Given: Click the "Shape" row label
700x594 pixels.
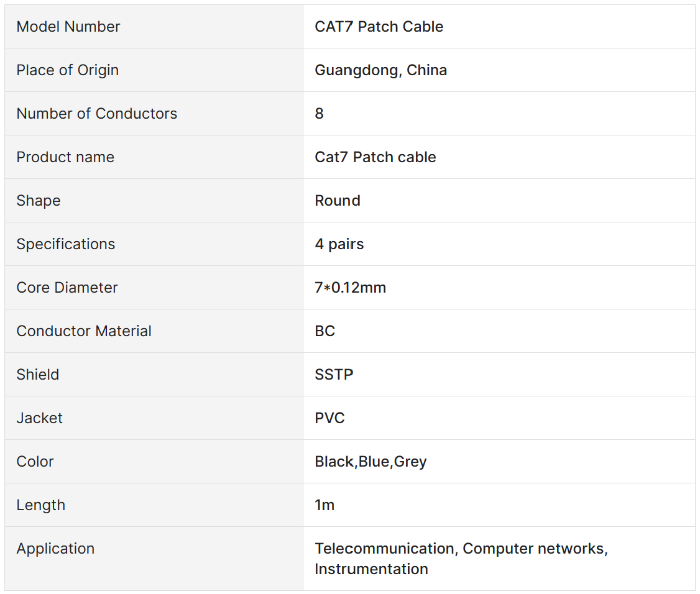Looking at the screenshot, I should coord(39,201).
